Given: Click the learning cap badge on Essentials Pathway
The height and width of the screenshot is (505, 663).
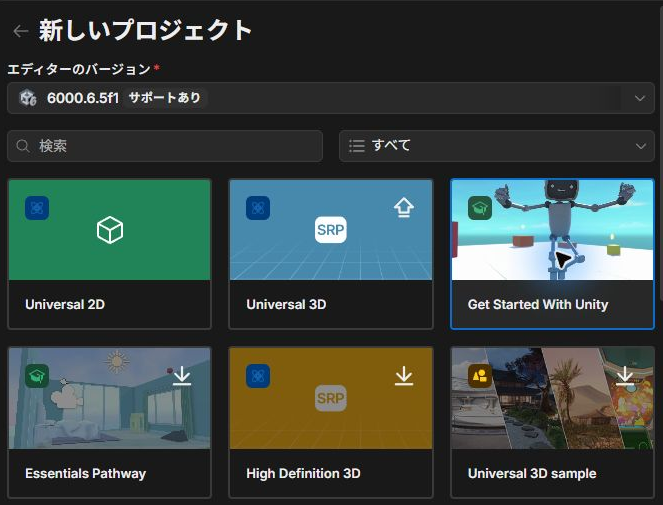Looking at the screenshot, I should point(37,376).
